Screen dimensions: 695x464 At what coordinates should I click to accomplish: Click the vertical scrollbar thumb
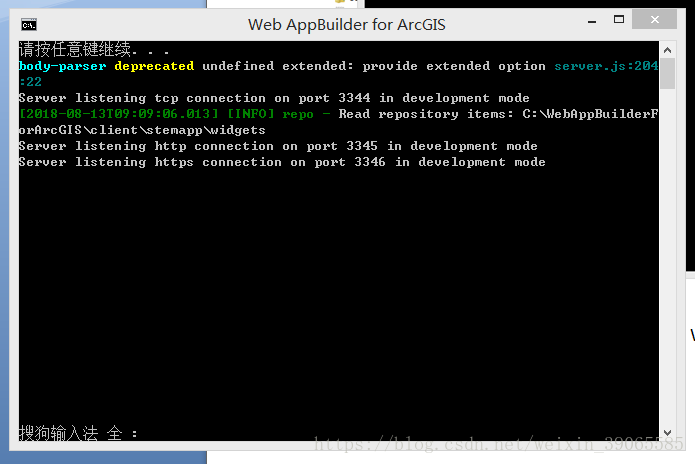coord(668,74)
